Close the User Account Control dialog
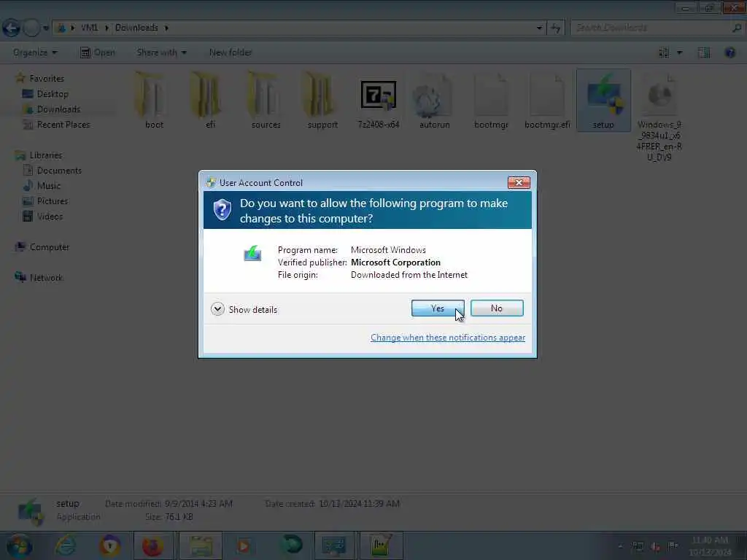 pos(519,182)
